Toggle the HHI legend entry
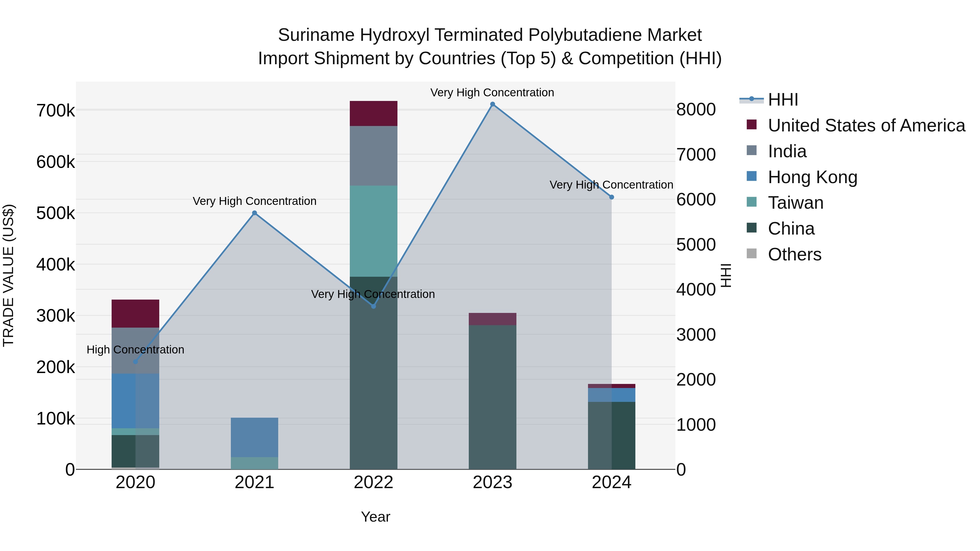Image resolution: width=980 pixels, height=551 pixels. [768, 100]
